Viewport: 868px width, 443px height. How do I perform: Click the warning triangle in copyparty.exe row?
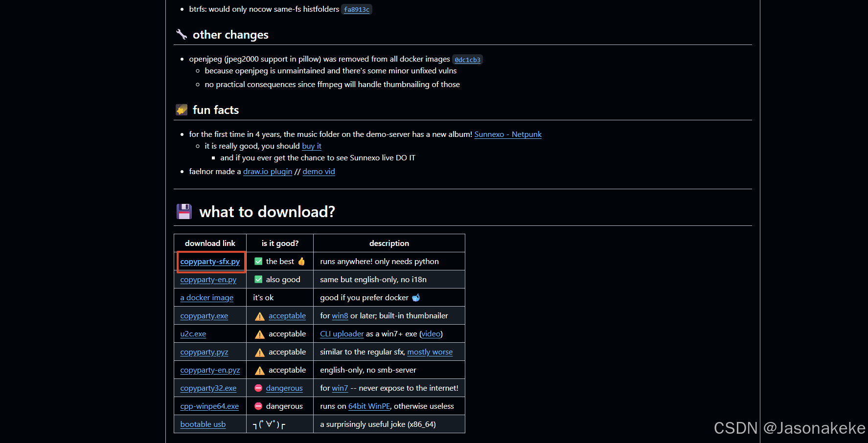click(x=260, y=316)
